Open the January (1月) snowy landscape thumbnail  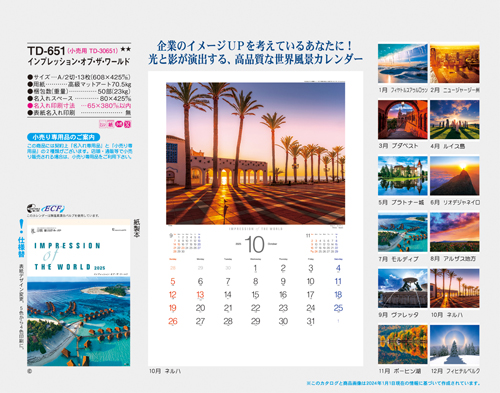(403, 63)
